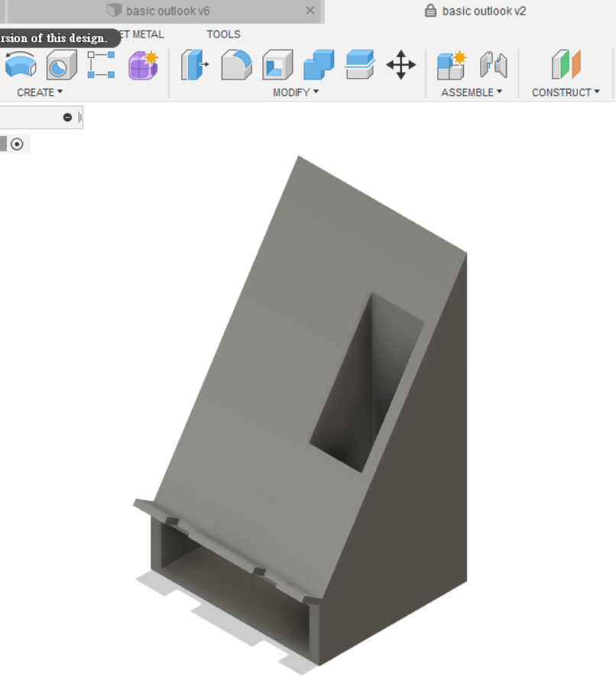
Task: Open the CONSTRUCT dropdown menu
Action: pyautogui.click(x=566, y=92)
